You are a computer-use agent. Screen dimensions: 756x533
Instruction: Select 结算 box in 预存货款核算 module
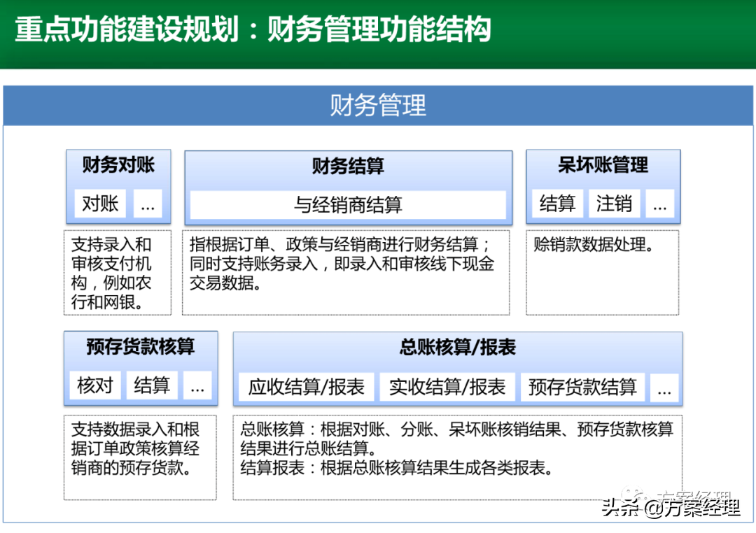[152, 385]
